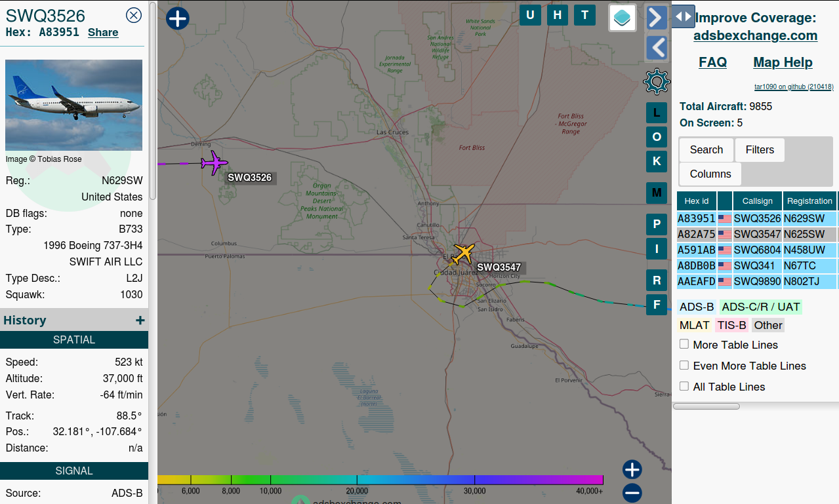
Task: Click the TIS-B legend swatch
Action: [732, 325]
